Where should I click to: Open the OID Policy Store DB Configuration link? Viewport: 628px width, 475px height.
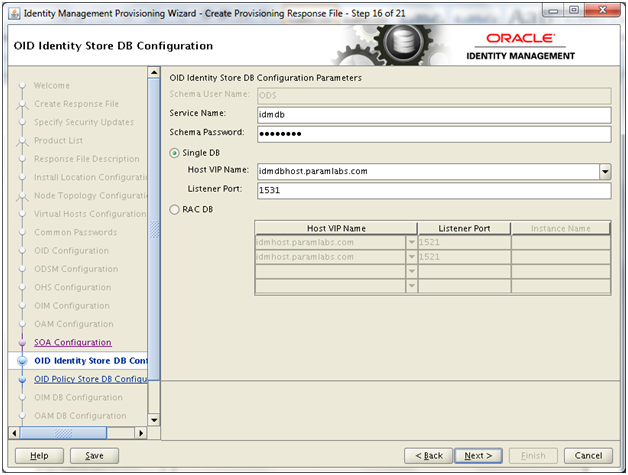(x=91, y=379)
